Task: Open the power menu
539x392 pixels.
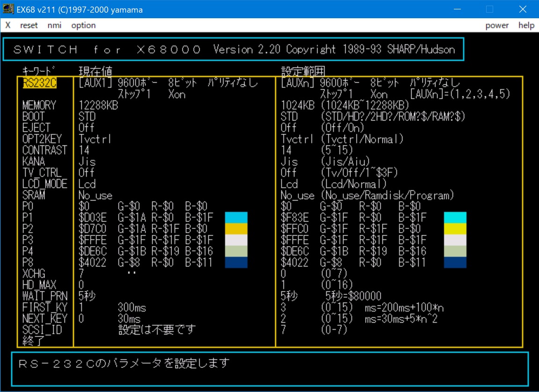Action: 497,25
